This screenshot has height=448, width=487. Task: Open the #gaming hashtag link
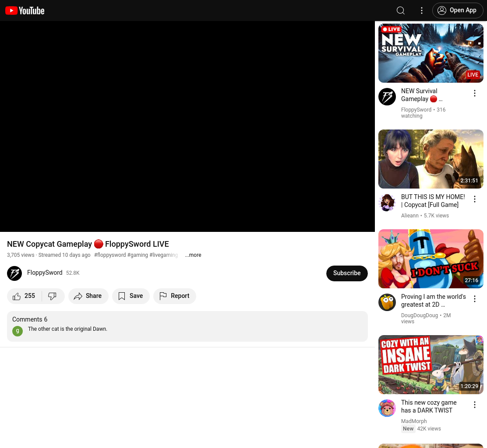point(138,255)
